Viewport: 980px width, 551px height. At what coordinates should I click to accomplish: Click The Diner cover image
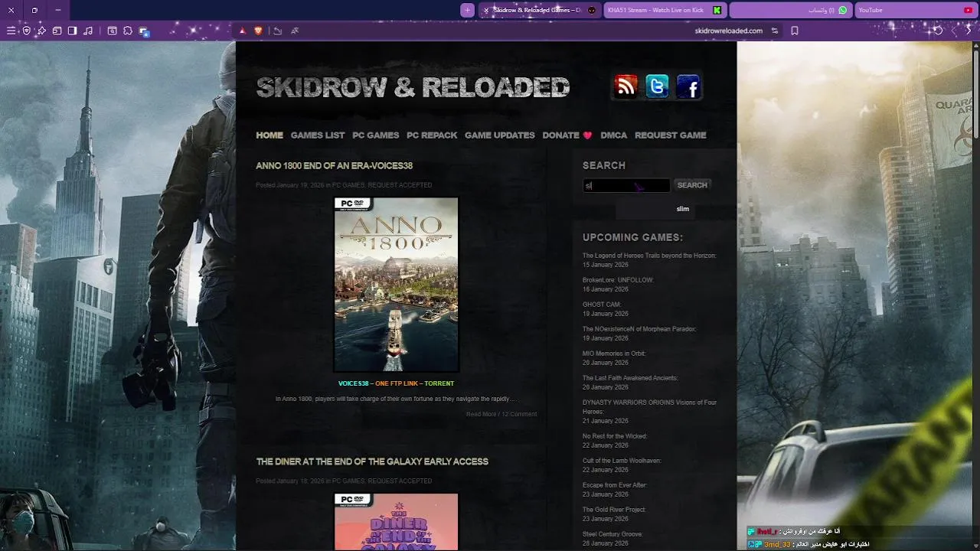(396, 522)
